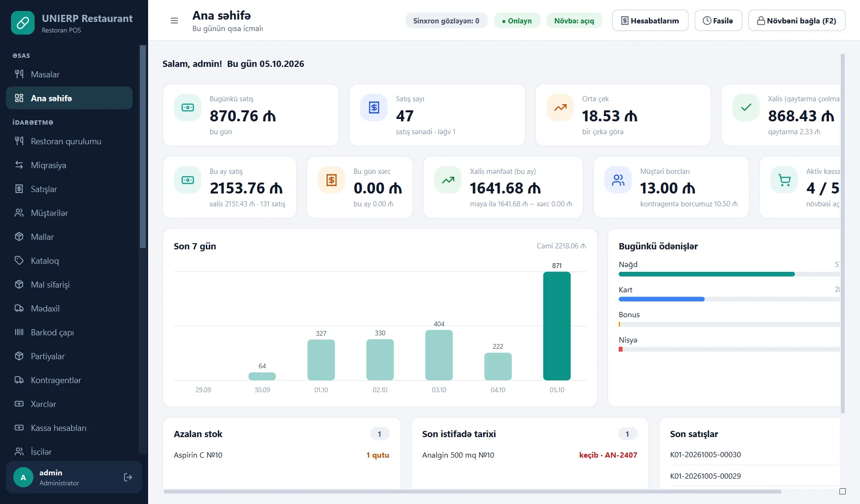The image size is (860, 504).
Task: Click the UNIERP Restaurant logo icon
Action: click(x=23, y=23)
